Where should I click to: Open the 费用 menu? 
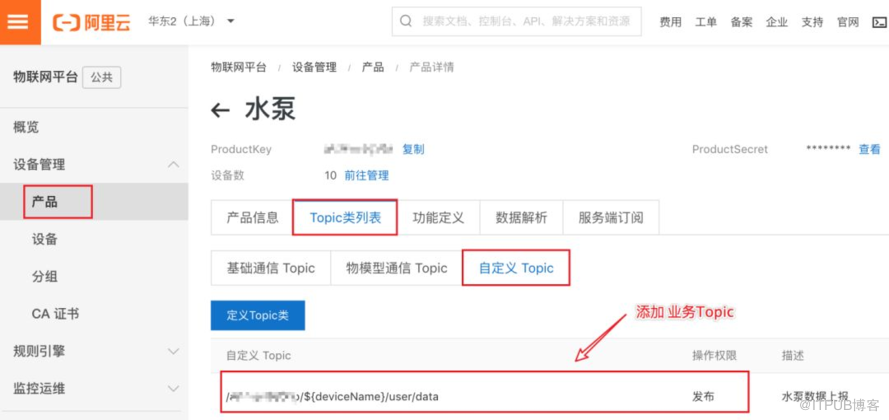point(670,22)
